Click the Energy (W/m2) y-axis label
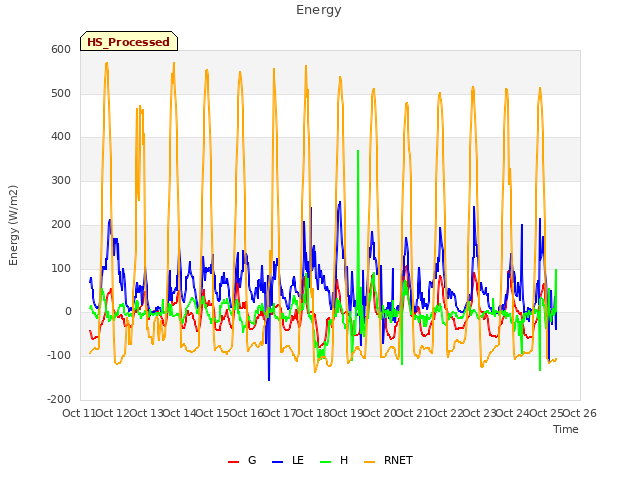 [13, 225]
